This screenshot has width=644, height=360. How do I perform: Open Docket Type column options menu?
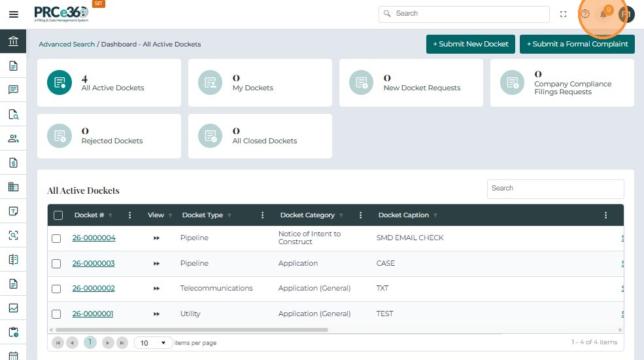(262, 215)
